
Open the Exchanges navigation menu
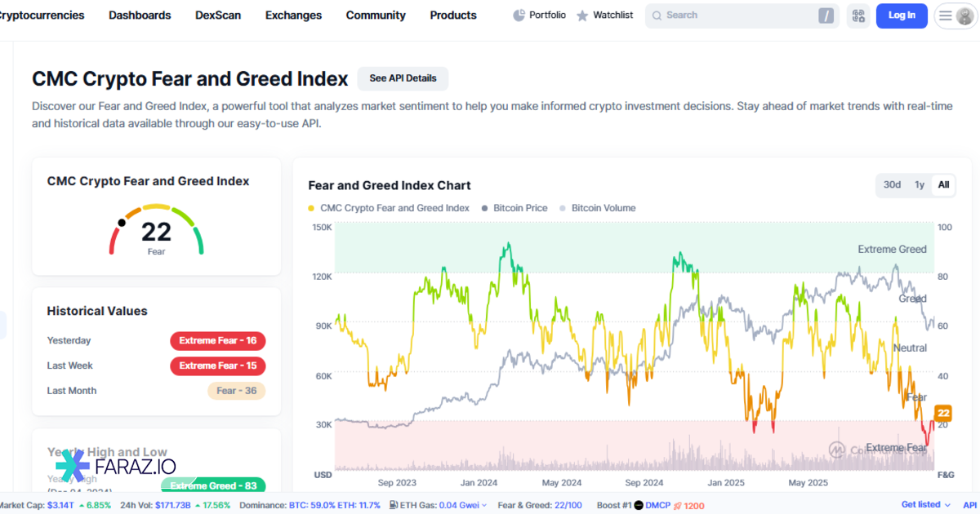[293, 16]
